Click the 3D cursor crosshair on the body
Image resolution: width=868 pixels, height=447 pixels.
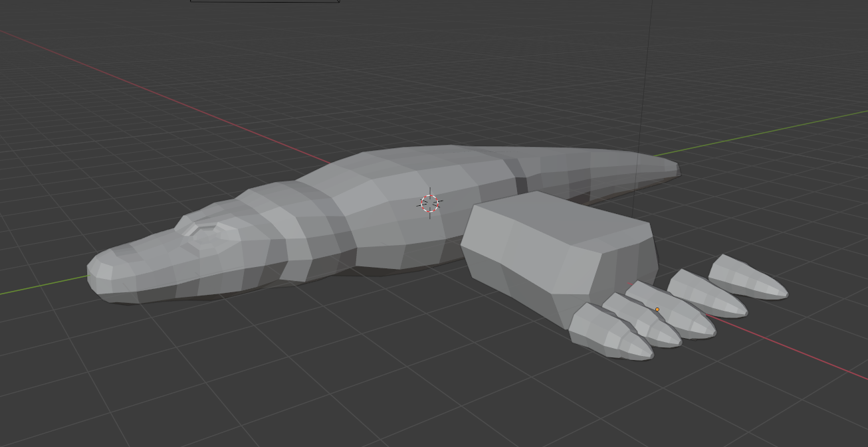[430, 203]
